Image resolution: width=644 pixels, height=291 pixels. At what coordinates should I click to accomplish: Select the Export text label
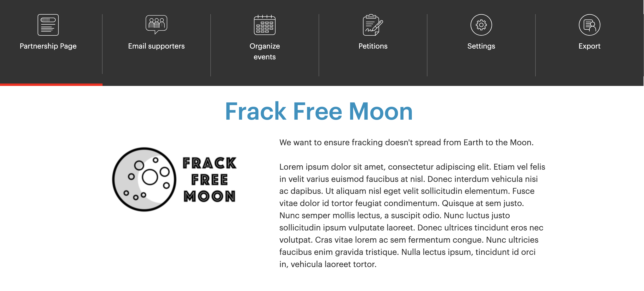coord(589,46)
